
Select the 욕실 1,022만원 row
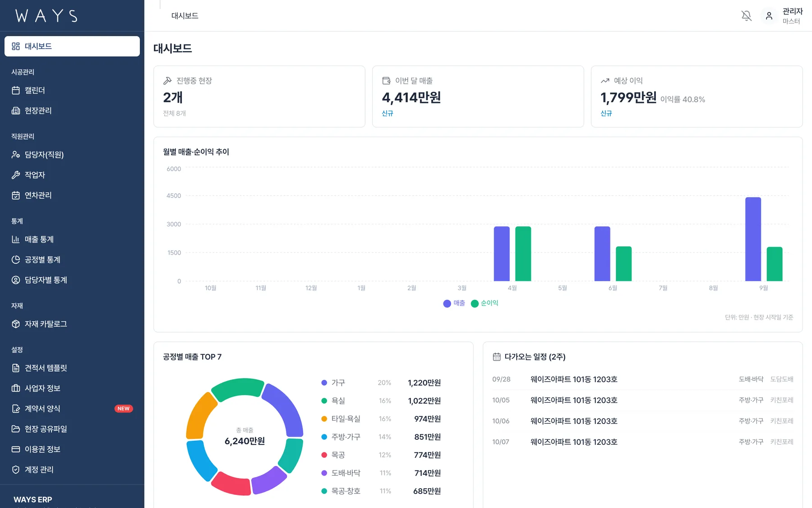pyautogui.click(x=381, y=401)
